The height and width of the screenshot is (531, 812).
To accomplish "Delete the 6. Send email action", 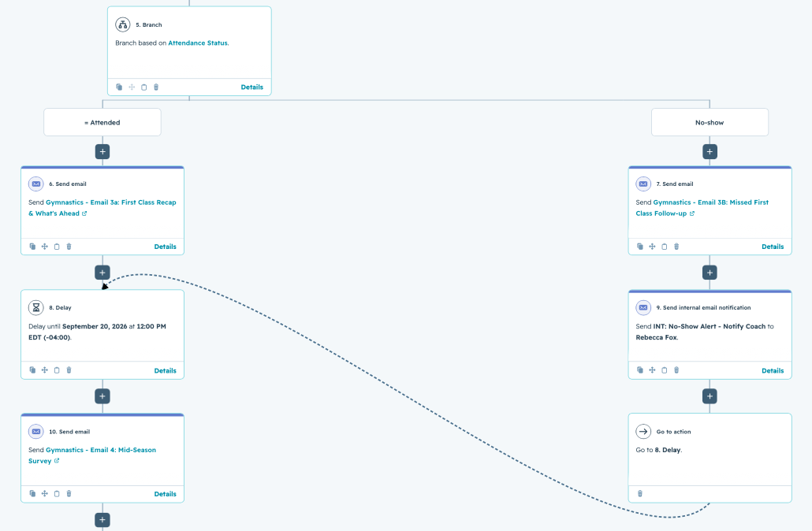I will tap(69, 247).
